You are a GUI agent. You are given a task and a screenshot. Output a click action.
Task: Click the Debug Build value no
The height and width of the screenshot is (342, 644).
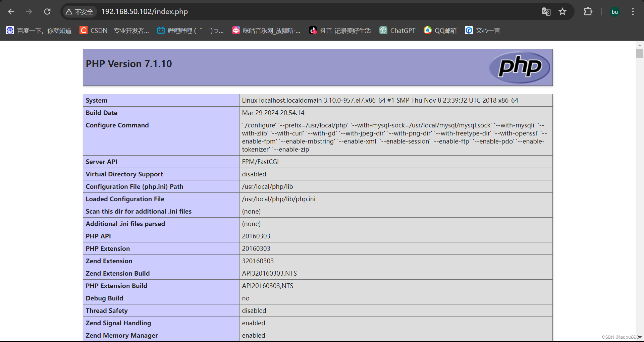point(246,298)
